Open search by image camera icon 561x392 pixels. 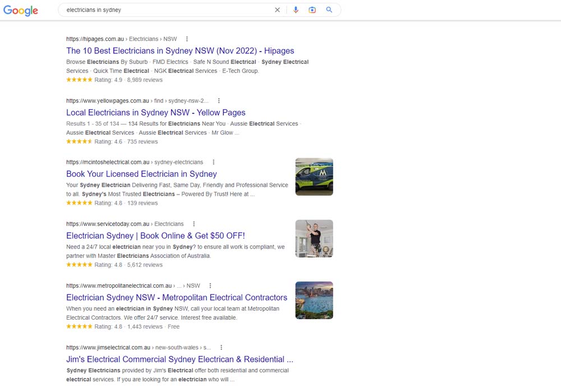(312, 10)
